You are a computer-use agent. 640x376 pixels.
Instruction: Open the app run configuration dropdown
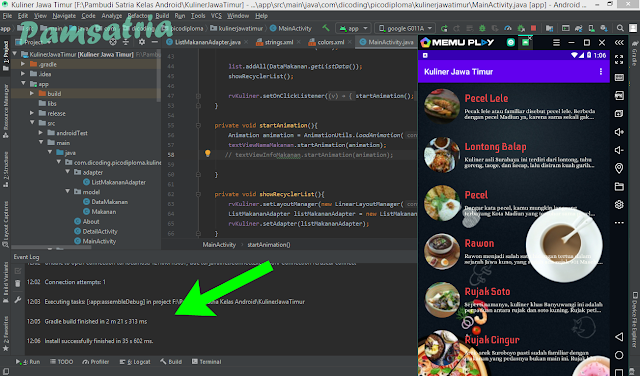click(x=353, y=29)
